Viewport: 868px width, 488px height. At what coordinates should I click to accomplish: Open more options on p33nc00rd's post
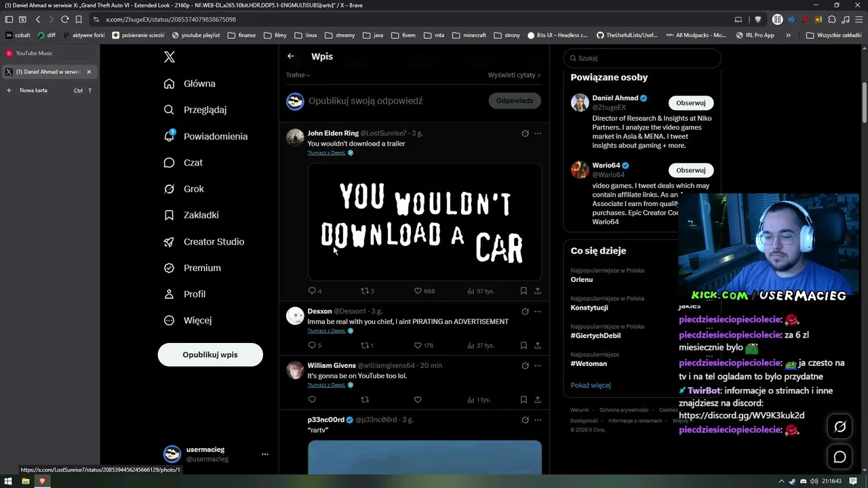pyautogui.click(x=538, y=420)
